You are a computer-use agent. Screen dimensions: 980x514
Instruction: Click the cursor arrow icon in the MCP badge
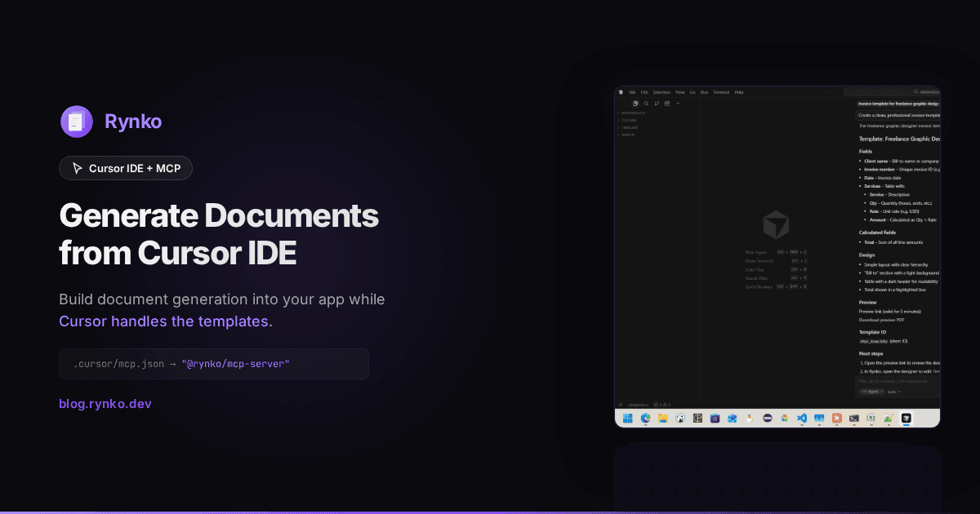click(x=76, y=168)
